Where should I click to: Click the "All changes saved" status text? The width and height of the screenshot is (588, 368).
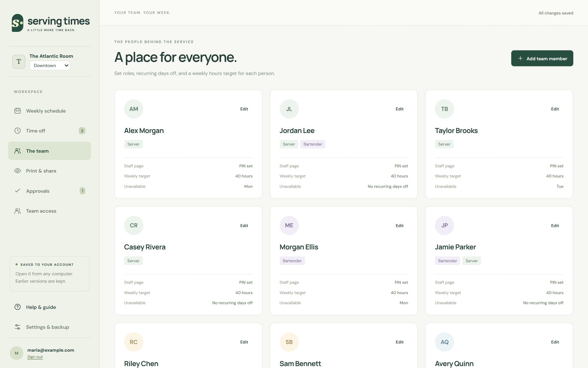coord(556,13)
